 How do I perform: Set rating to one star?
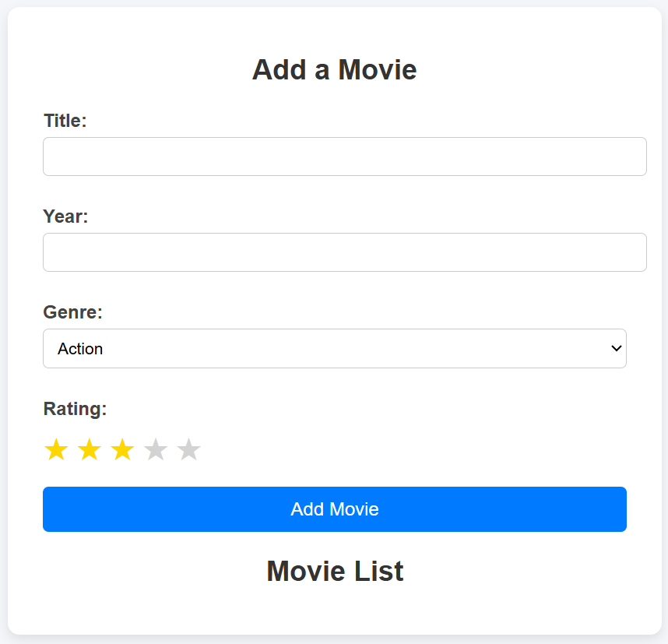(x=56, y=450)
